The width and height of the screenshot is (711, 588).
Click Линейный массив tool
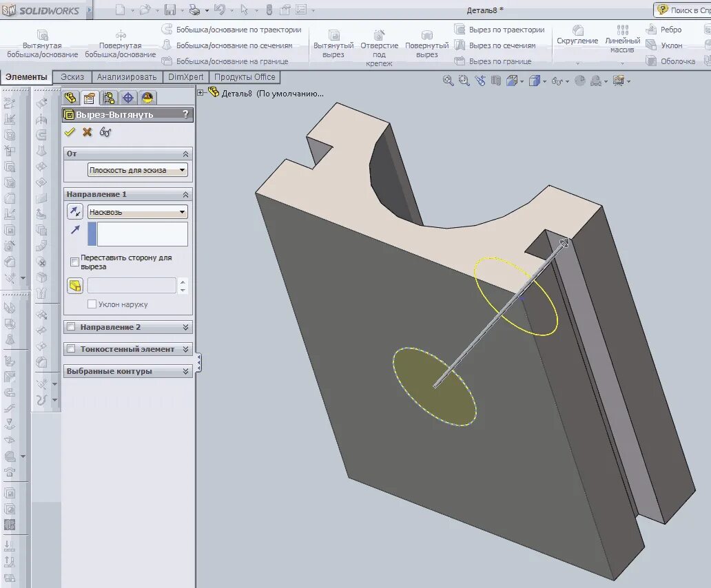[622, 39]
